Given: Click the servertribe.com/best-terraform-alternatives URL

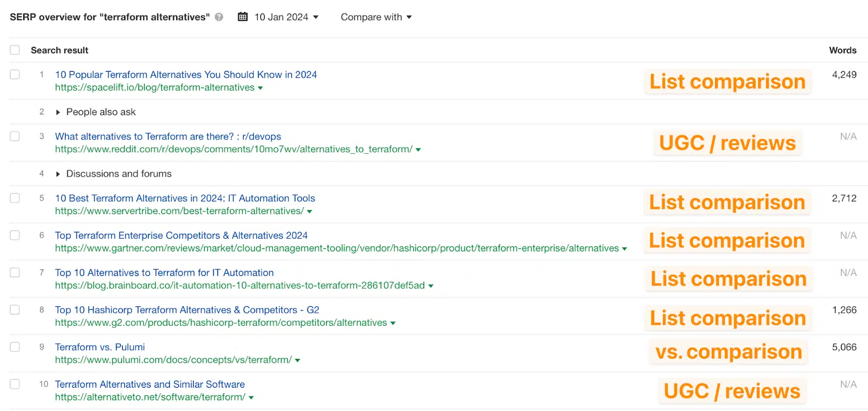Looking at the screenshot, I should (x=180, y=211).
